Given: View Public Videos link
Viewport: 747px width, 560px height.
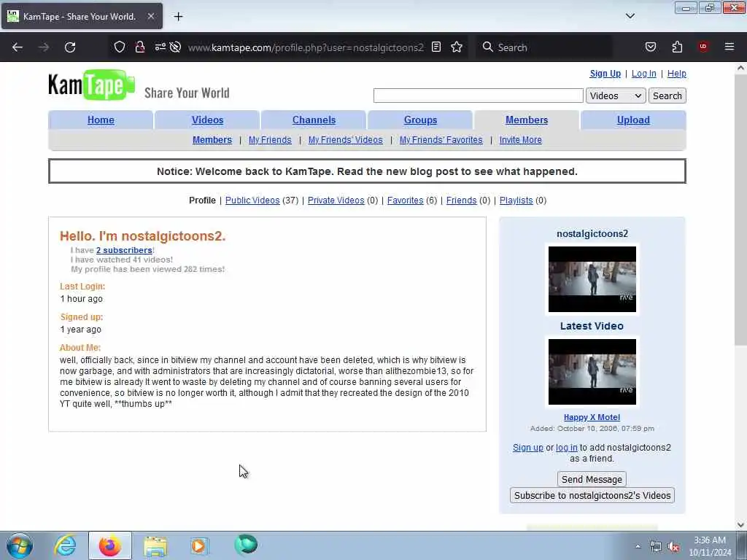Looking at the screenshot, I should 252,201.
